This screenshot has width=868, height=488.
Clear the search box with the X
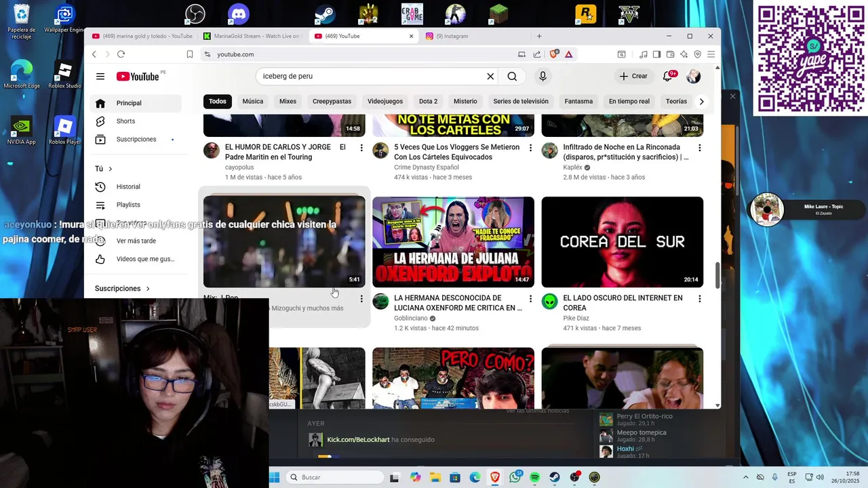click(490, 77)
